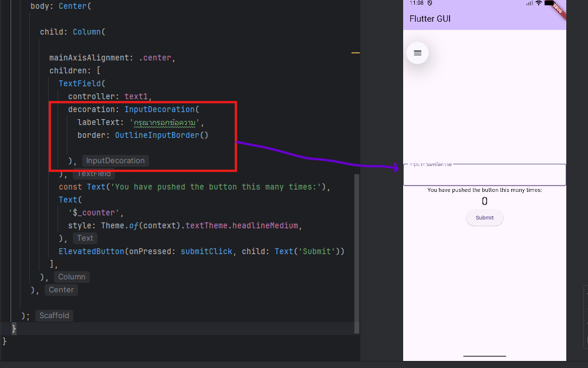
Task: Click the Scaffold closing inlay hint
Action: 54,316
